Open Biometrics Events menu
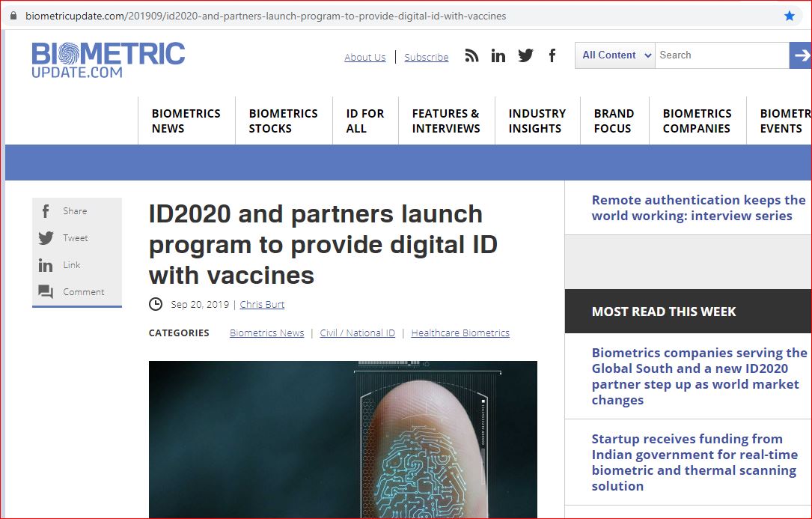Screen dimensions: 812x519 tap(785, 121)
